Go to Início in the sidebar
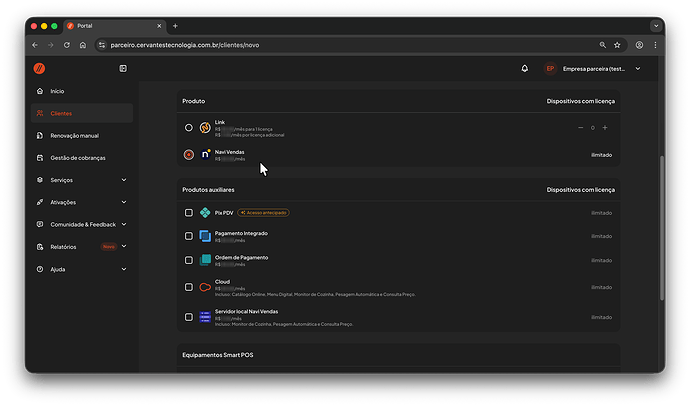The height and width of the screenshot is (406, 690). [x=57, y=91]
